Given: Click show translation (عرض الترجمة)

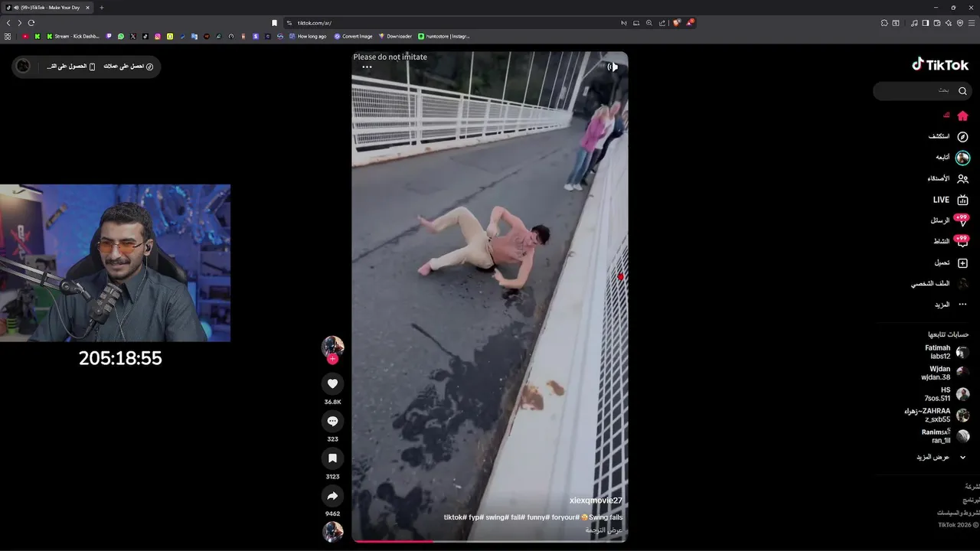Looking at the screenshot, I should [603, 530].
